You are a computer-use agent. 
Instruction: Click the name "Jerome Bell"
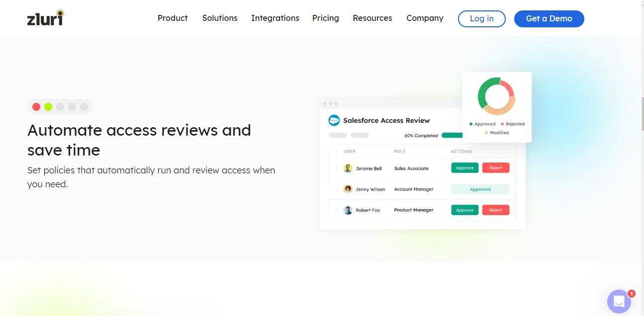click(x=369, y=168)
